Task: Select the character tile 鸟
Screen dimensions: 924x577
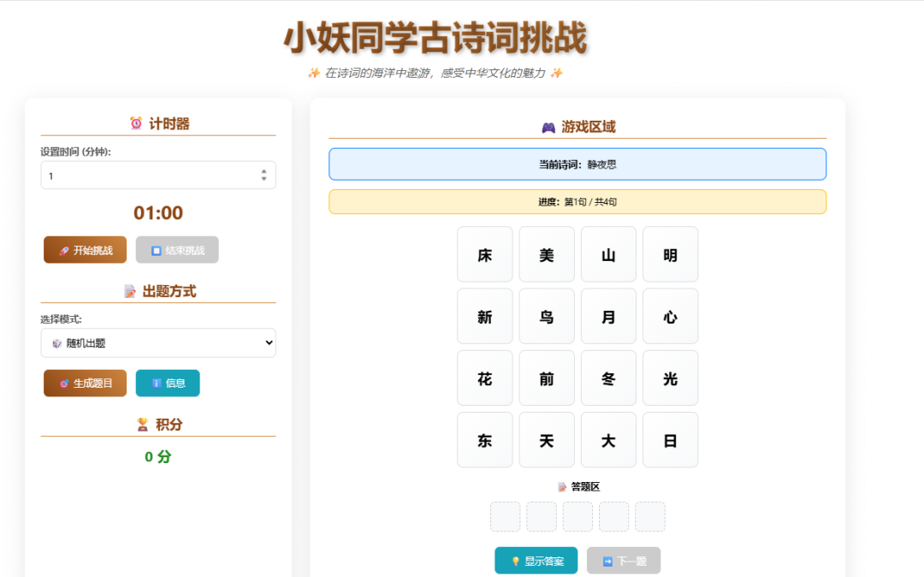Action: pos(547,317)
